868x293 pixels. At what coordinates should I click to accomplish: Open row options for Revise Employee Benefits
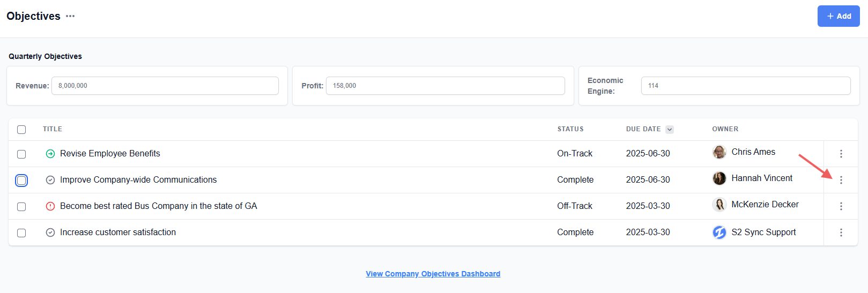coord(841,154)
